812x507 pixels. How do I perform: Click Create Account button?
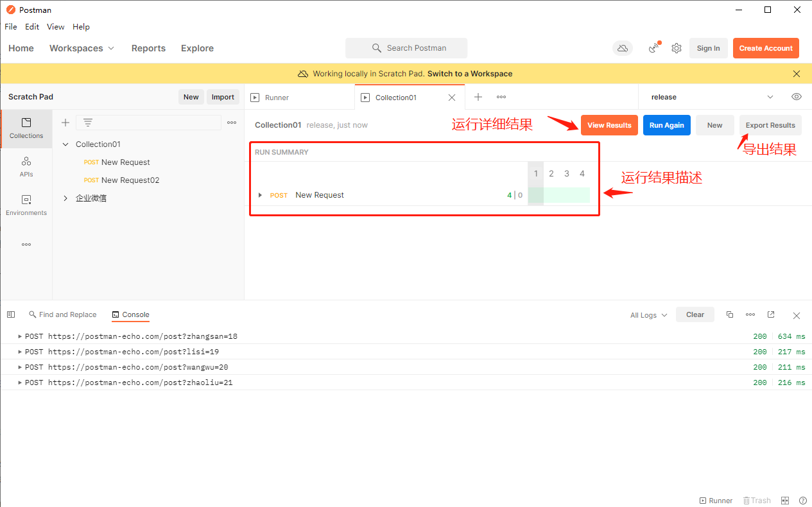tap(766, 48)
